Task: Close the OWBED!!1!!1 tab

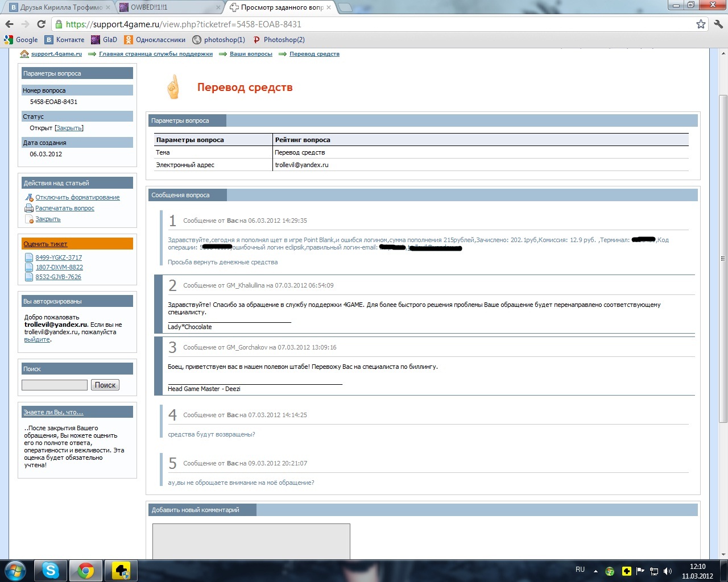Action: [x=218, y=7]
